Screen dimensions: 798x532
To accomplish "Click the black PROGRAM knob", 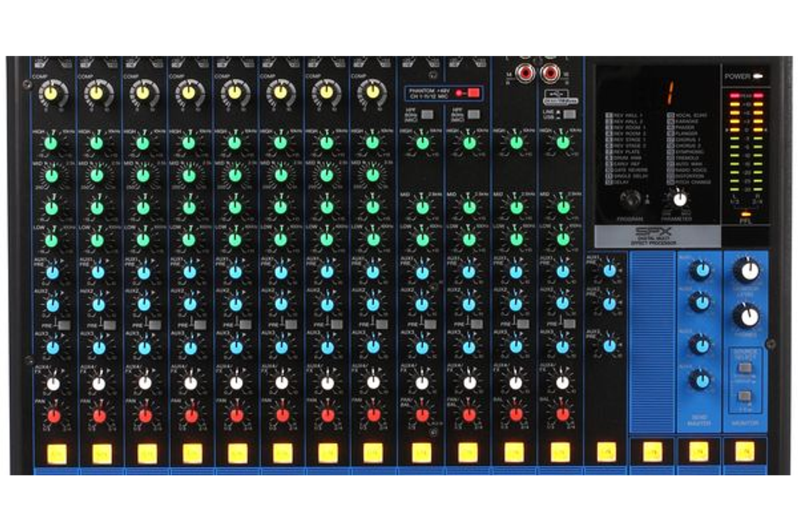I will [631, 199].
